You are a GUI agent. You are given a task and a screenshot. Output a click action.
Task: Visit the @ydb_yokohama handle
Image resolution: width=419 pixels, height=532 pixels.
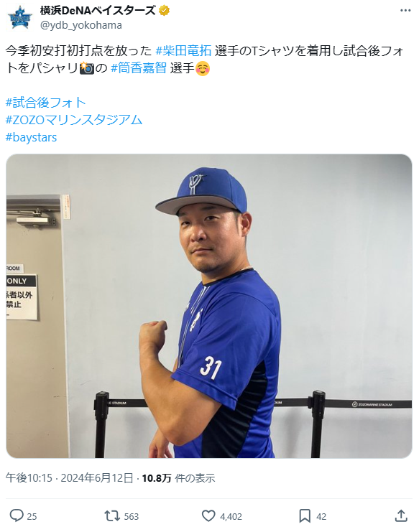point(80,25)
